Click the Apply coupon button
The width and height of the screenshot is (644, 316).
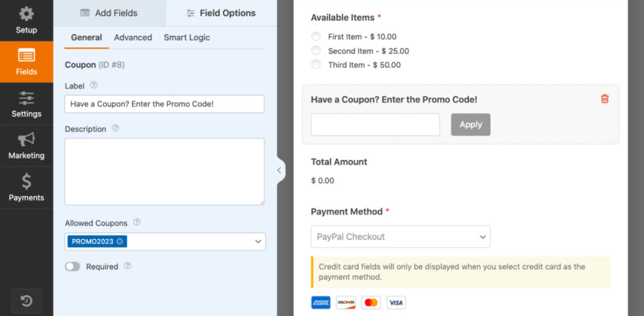pyautogui.click(x=470, y=125)
